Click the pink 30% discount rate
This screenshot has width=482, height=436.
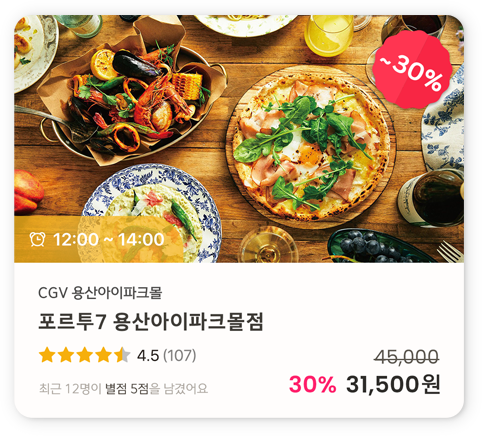[x=312, y=385]
